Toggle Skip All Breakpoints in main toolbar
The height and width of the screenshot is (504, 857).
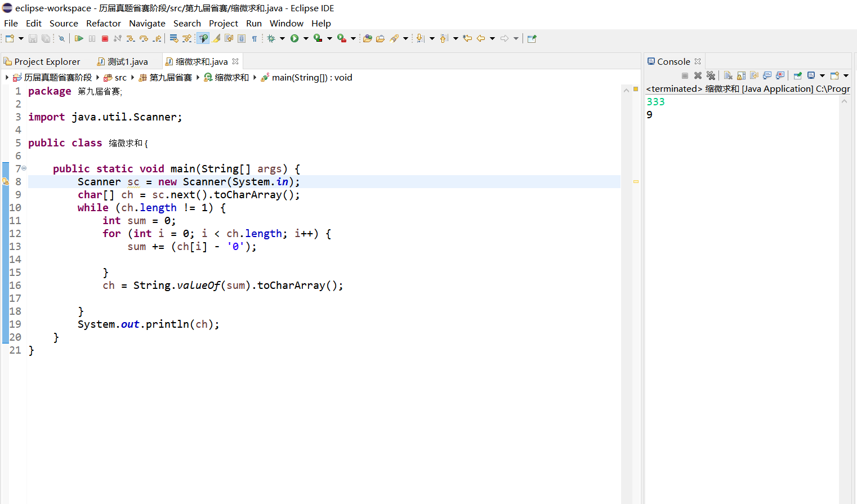point(62,38)
